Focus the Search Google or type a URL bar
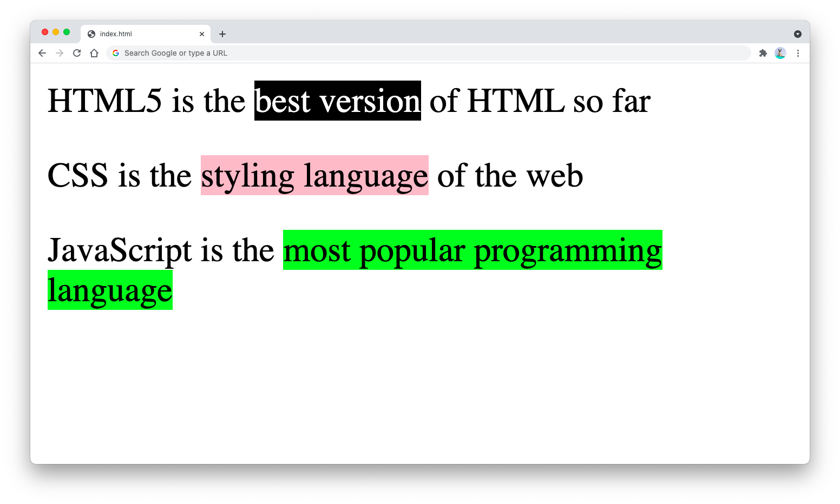The image size is (840, 504). [429, 53]
